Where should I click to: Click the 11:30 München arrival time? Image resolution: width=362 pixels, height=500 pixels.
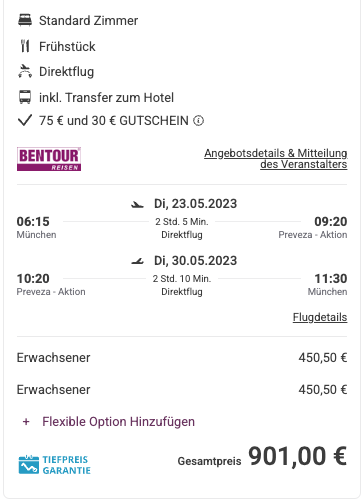[331, 279]
